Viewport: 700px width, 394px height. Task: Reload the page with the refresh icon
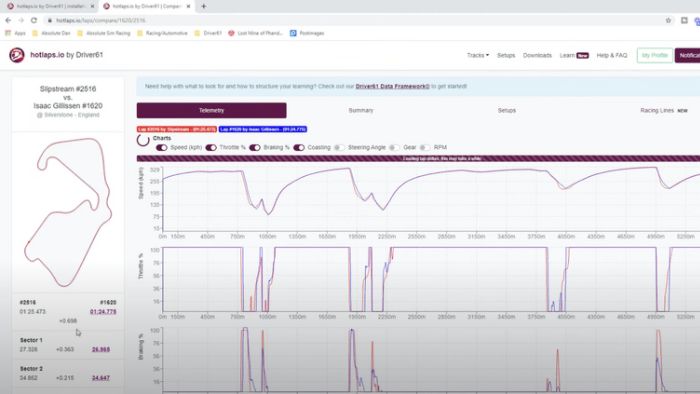point(34,20)
